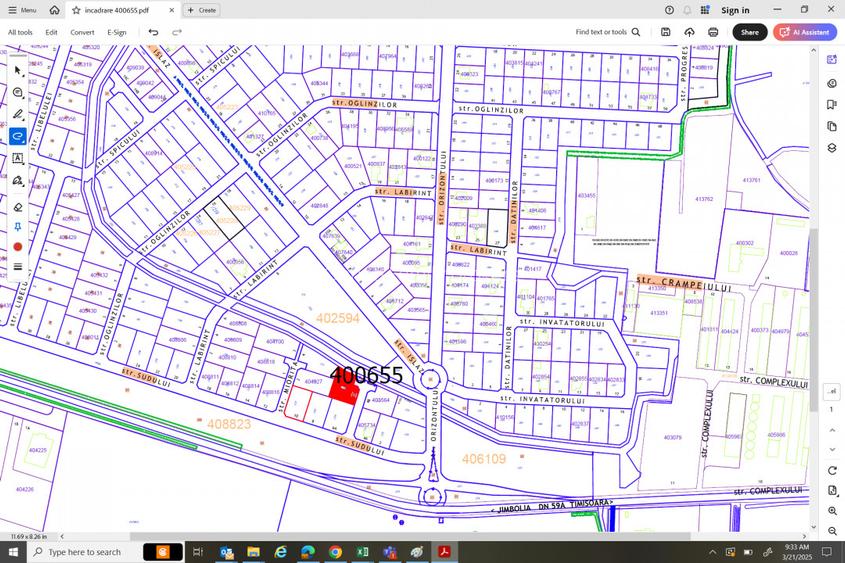Click the eraser tool
This screenshot has width=845, height=563.
18,207
